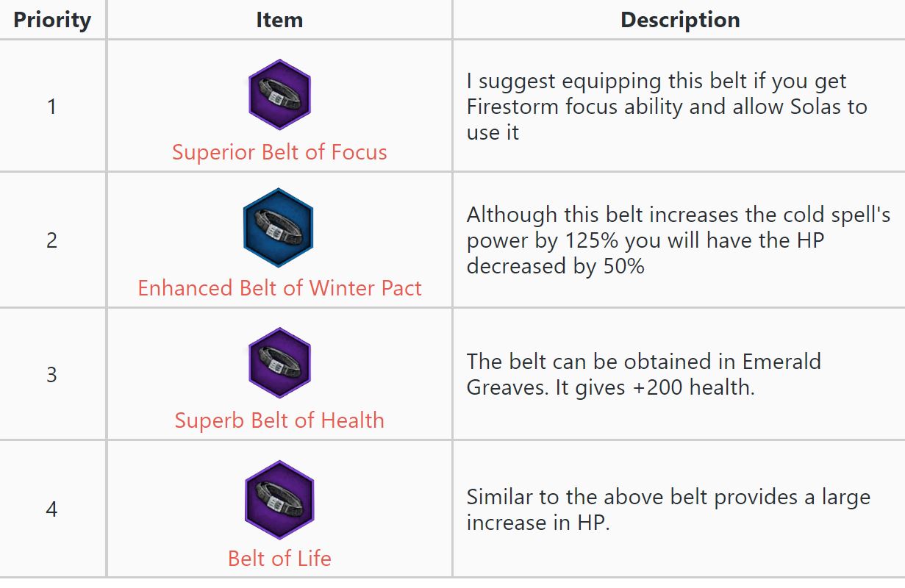The width and height of the screenshot is (905, 588).
Task: Click the blue Enhanced Belt of Winter Pact icon
Action: click(x=279, y=228)
